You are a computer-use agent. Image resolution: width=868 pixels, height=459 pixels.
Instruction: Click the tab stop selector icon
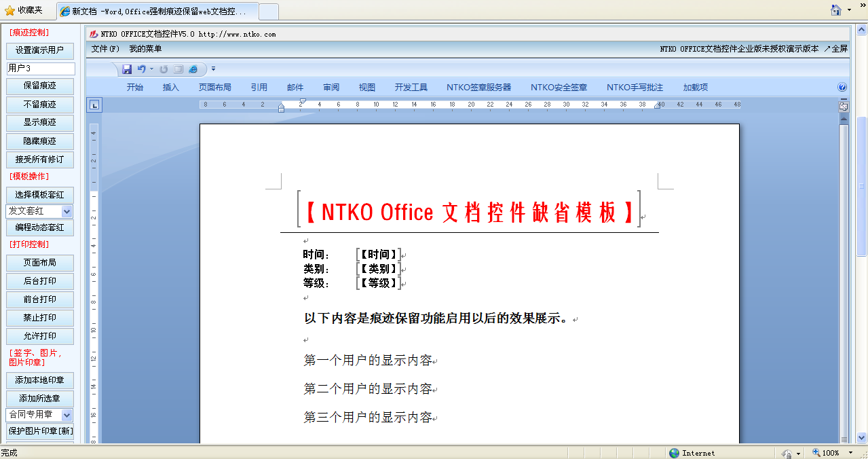(94, 105)
